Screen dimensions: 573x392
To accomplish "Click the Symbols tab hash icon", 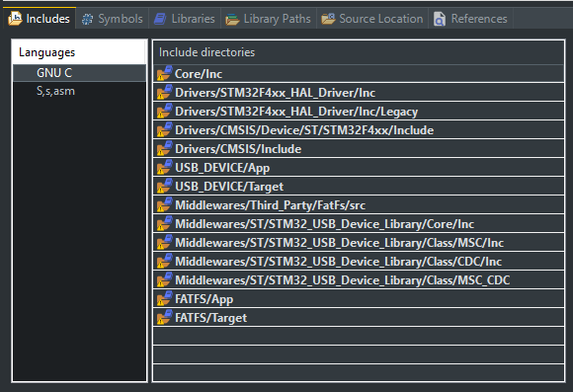I will point(87,19).
